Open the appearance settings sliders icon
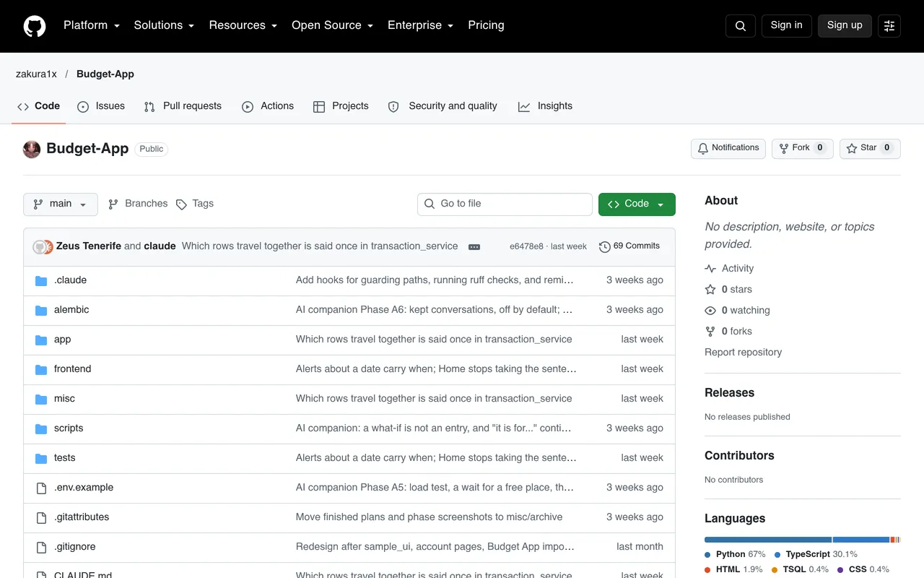Screen dimensions: 924x578 889,26
